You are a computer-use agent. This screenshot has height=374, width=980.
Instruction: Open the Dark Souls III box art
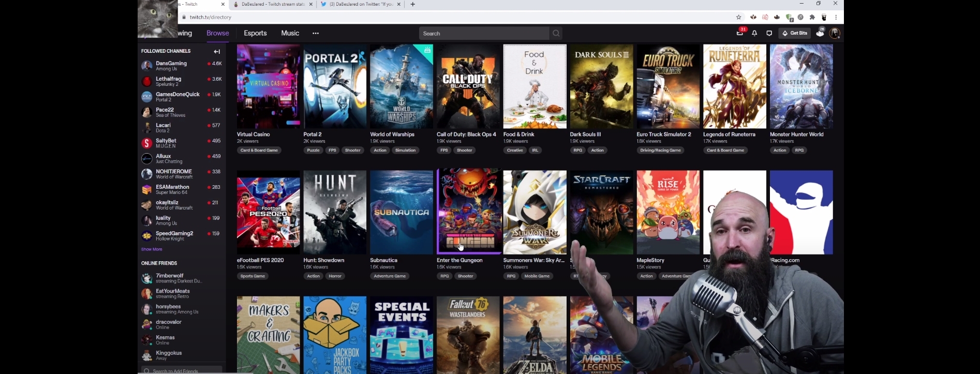601,86
